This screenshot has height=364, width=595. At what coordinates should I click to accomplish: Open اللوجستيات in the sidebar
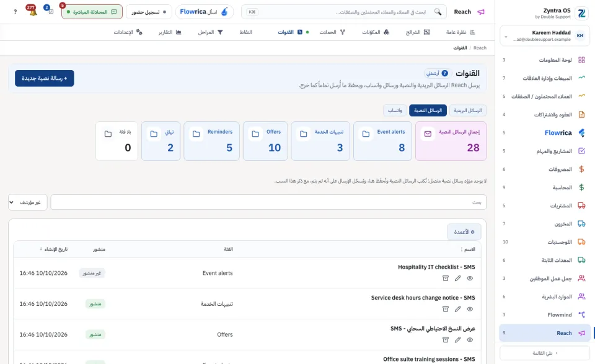tap(544, 242)
